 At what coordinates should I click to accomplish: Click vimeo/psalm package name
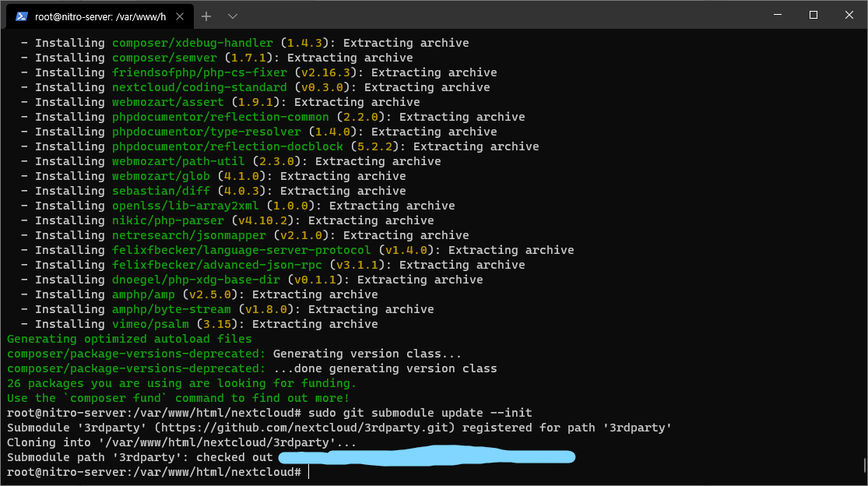pos(150,324)
